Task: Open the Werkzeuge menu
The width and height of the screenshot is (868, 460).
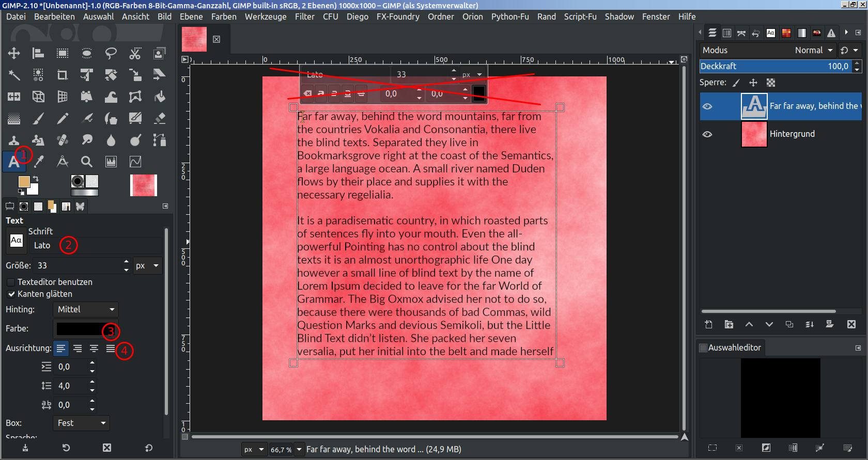Action: coord(266,17)
